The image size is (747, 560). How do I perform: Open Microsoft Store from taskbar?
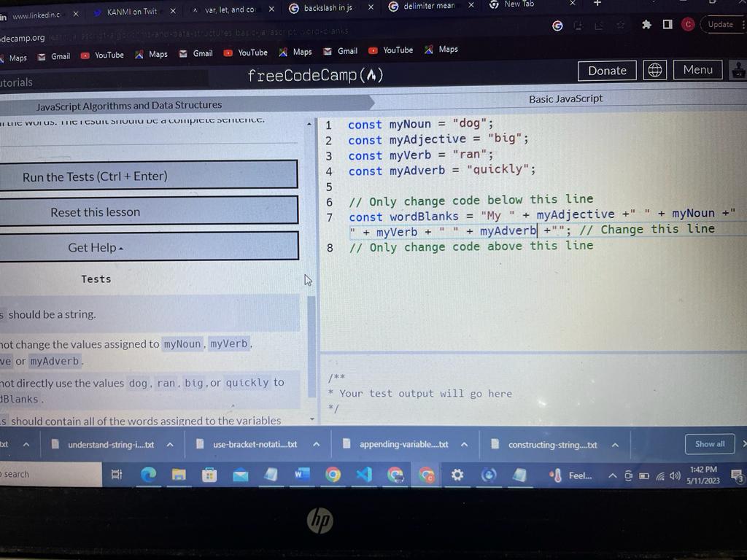[x=209, y=475]
